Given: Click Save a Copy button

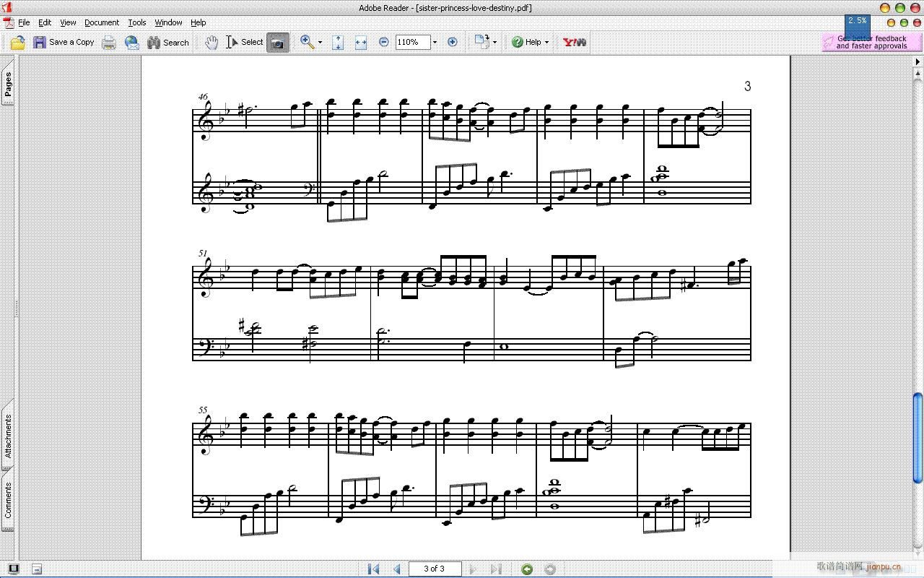Looking at the screenshot, I should point(64,43).
